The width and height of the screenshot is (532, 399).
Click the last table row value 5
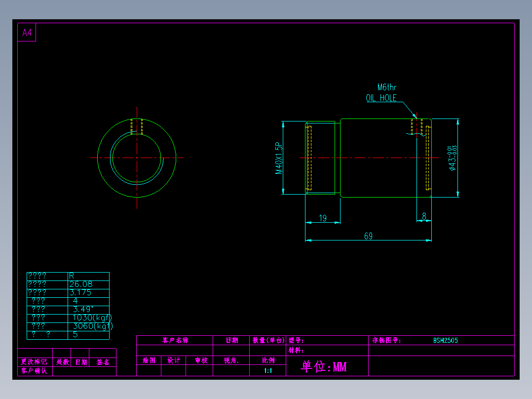(x=76, y=334)
